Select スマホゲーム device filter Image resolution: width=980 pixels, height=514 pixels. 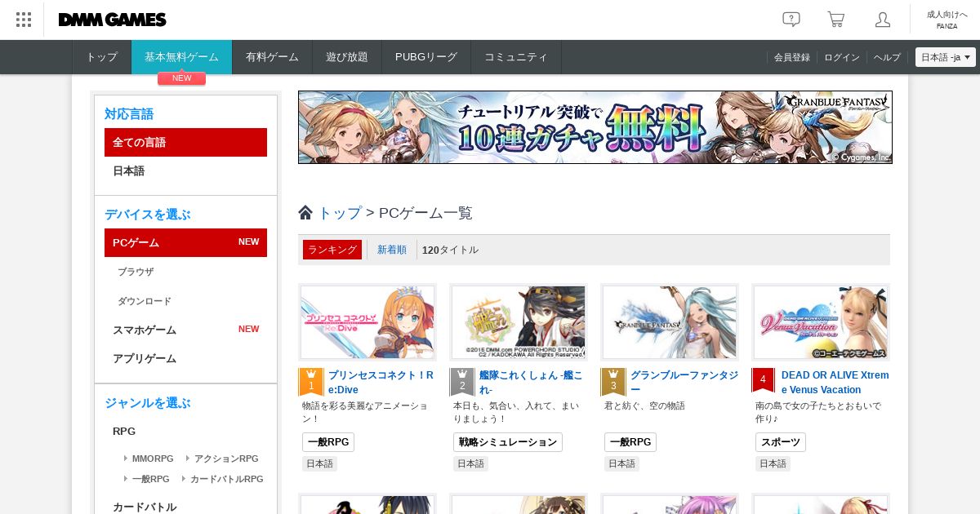(185, 330)
